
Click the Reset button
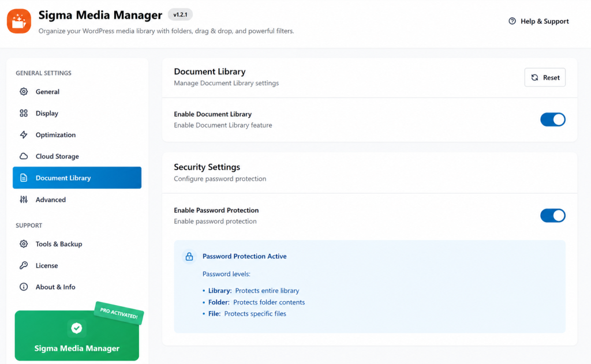(545, 77)
